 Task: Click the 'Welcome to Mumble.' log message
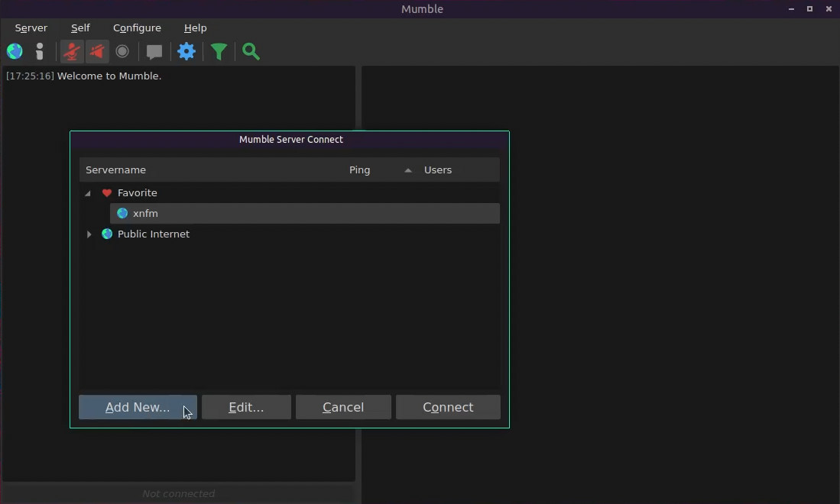click(x=109, y=76)
